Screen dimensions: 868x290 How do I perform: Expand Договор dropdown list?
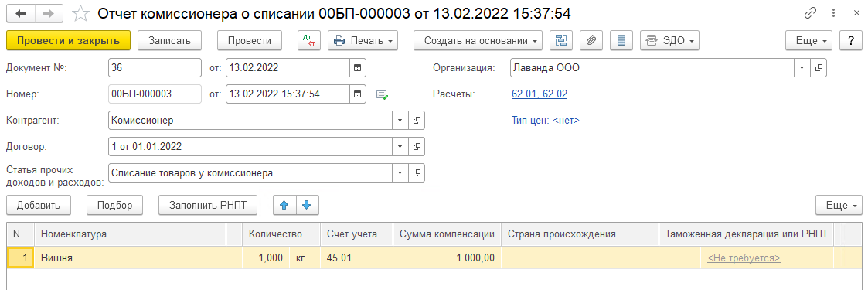(401, 147)
